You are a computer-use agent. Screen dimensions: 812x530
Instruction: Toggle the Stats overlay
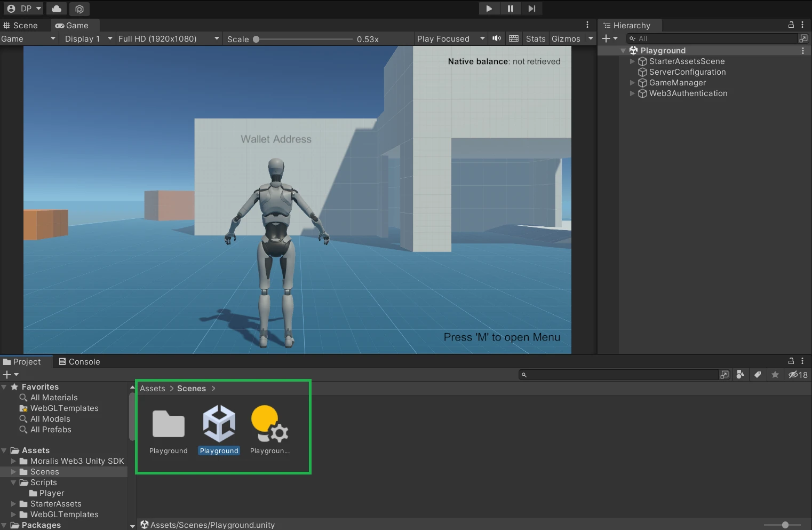pos(535,38)
